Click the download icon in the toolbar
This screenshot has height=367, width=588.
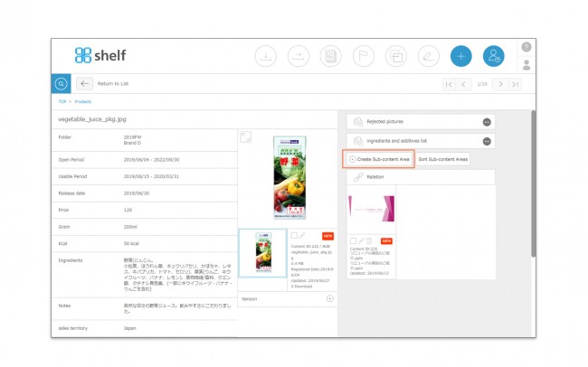tap(265, 56)
